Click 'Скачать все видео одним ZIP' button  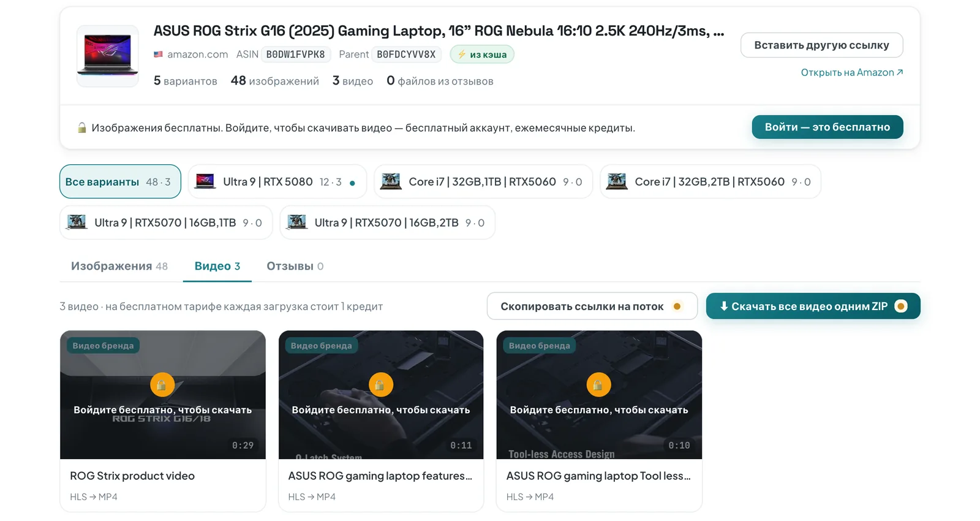click(813, 306)
